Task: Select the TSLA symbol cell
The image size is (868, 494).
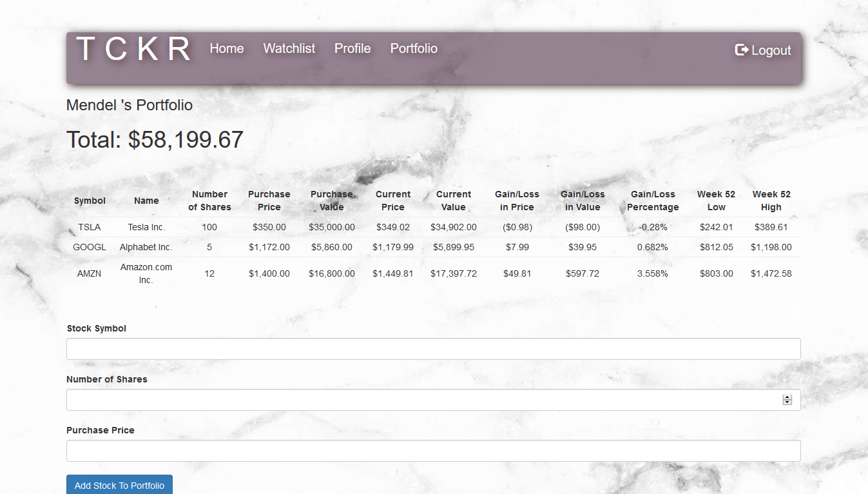Action: pos(90,227)
